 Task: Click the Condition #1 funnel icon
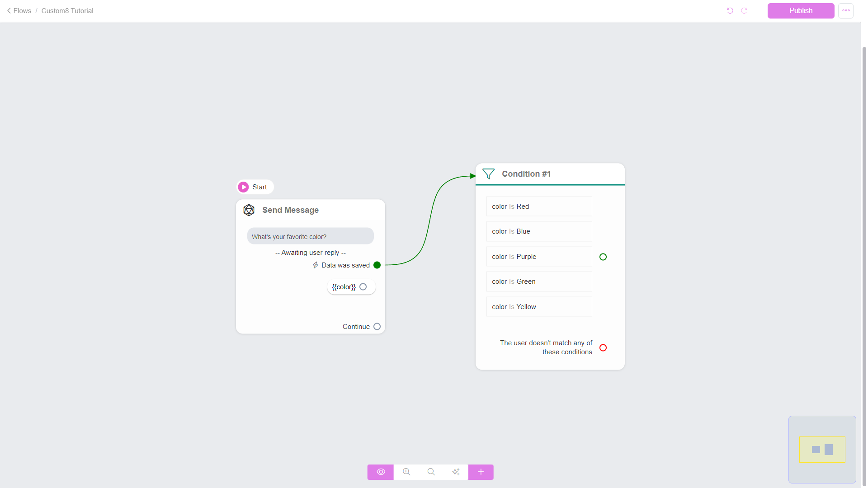coord(488,174)
